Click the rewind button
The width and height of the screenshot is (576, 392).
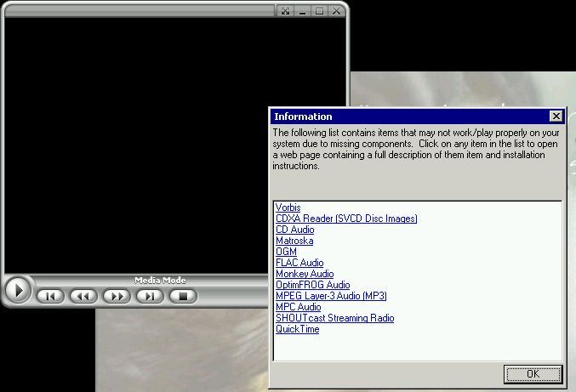tap(83, 296)
